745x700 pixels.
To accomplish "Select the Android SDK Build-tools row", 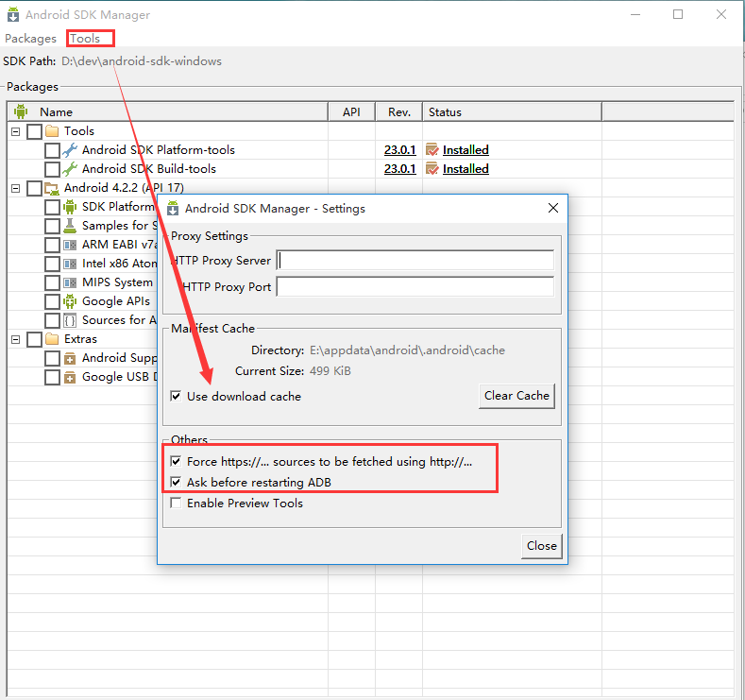I will [370, 169].
